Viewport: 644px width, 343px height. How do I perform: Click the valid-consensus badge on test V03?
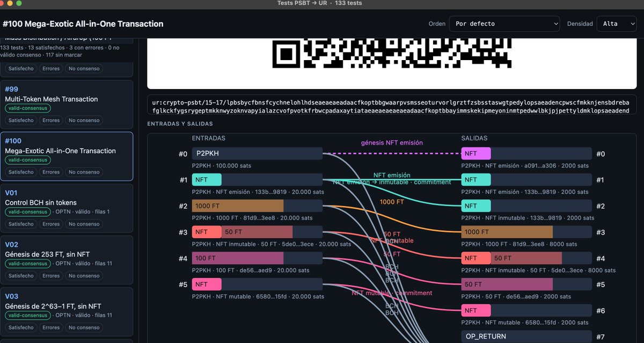[28, 315]
